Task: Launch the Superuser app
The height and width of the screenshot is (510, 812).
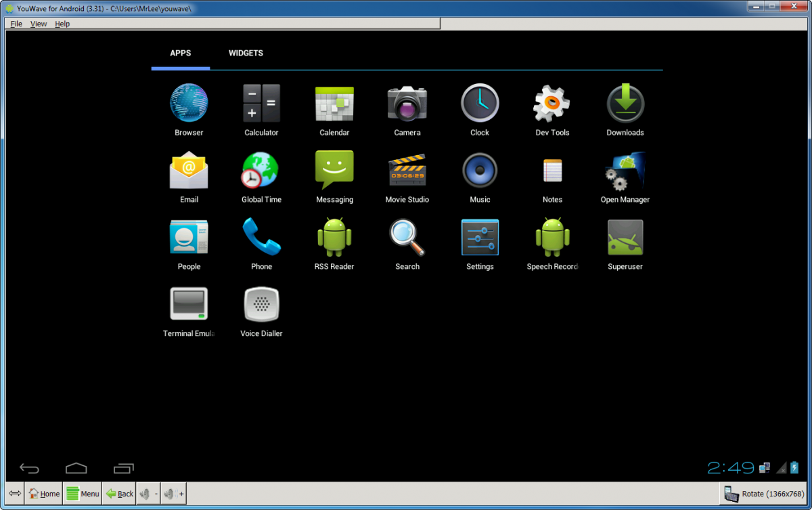Action: point(625,238)
